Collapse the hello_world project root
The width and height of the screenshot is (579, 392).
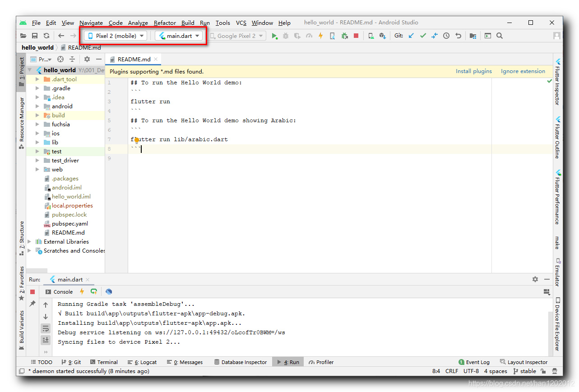pos(30,70)
